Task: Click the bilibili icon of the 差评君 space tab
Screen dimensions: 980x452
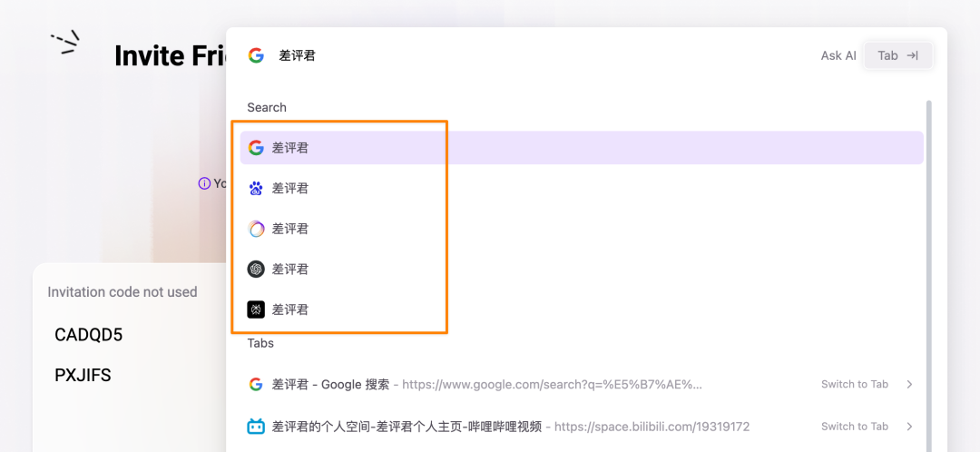Action: (256, 427)
